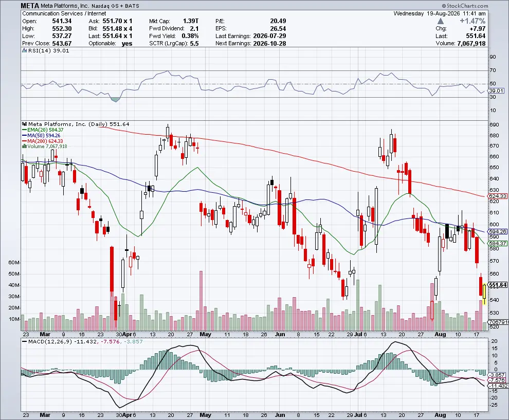Click the +1.47% percent change
This screenshot has width=509, height=420.
(x=472, y=21)
